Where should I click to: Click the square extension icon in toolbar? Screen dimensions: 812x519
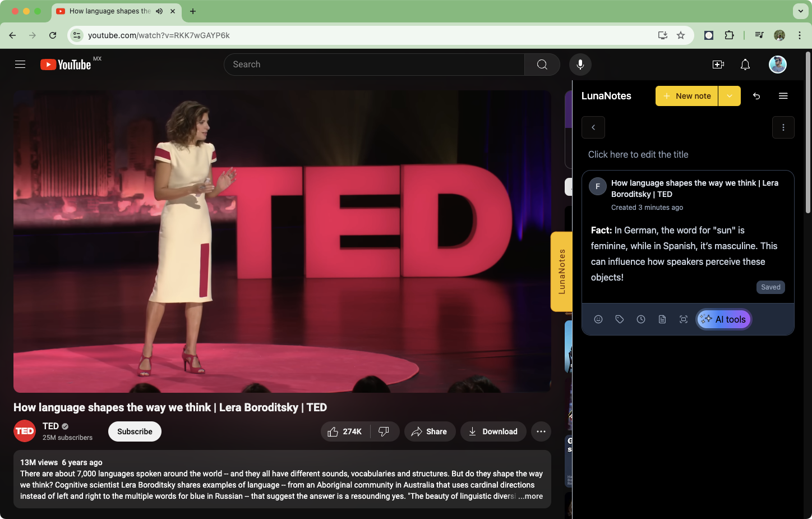point(709,35)
